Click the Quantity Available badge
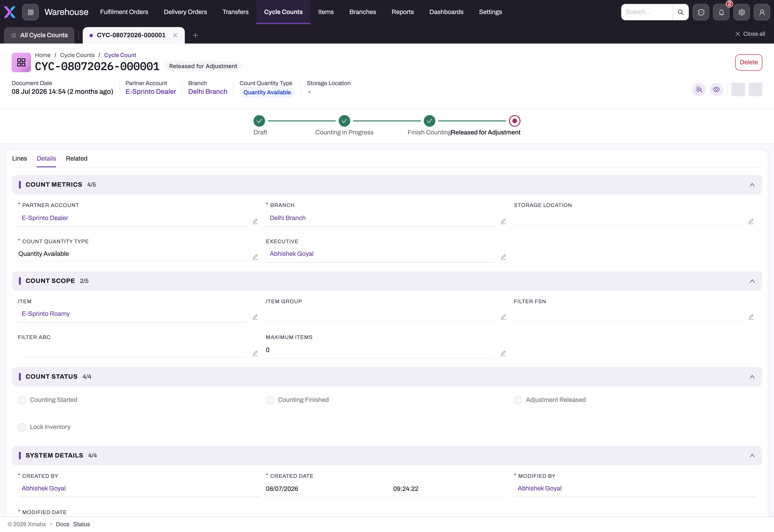The height and width of the screenshot is (532, 774). click(267, 93)
